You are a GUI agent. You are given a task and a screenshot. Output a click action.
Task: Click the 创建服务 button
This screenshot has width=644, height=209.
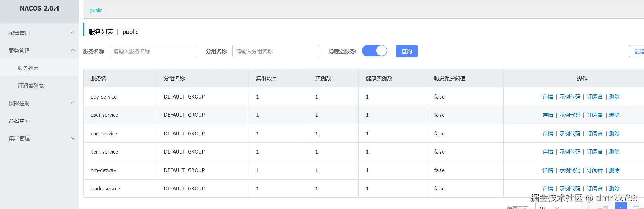pos(637,51)
